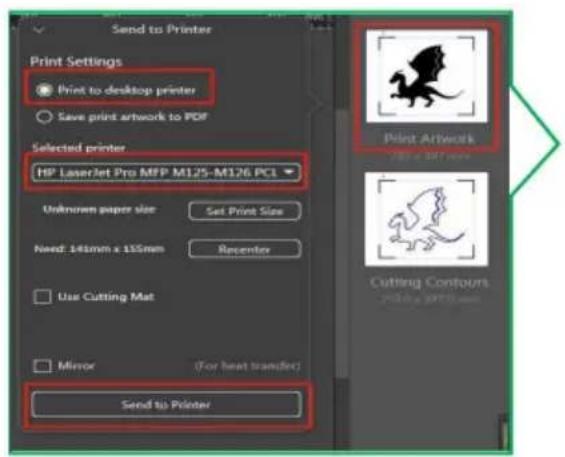This screenshot has width=565, height=457.
Task: Click the Unknown paper size text
Action: coord(99,210)
